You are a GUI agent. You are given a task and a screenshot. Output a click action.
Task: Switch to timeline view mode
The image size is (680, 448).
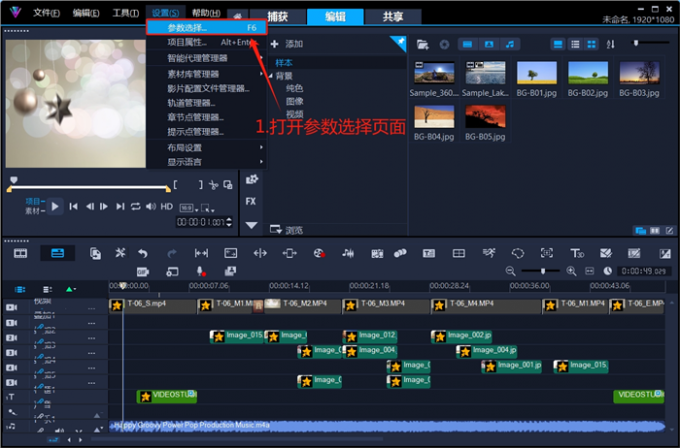[57, 253]
